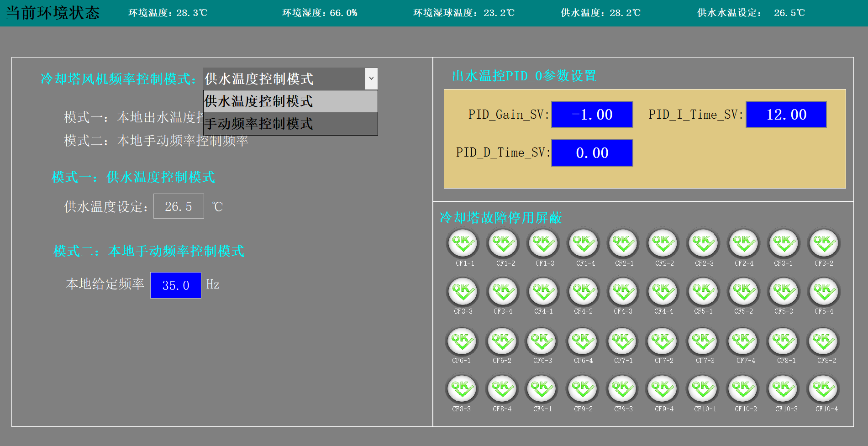Select the CF9-2 OK status icon
The width and height of the screenshot is (868, 446).
tap(583, 389)
